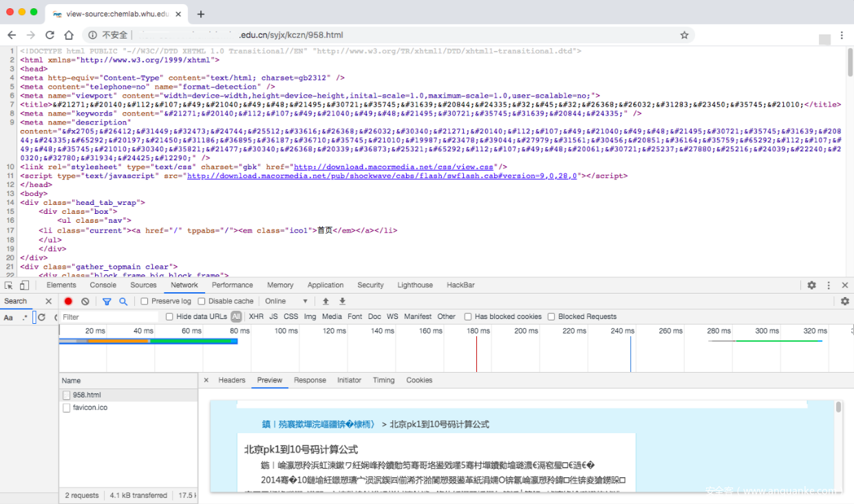Viewport: 854px width, 504px height.
Task: Bookmark this page with the star
Action: tap(684, 35)
